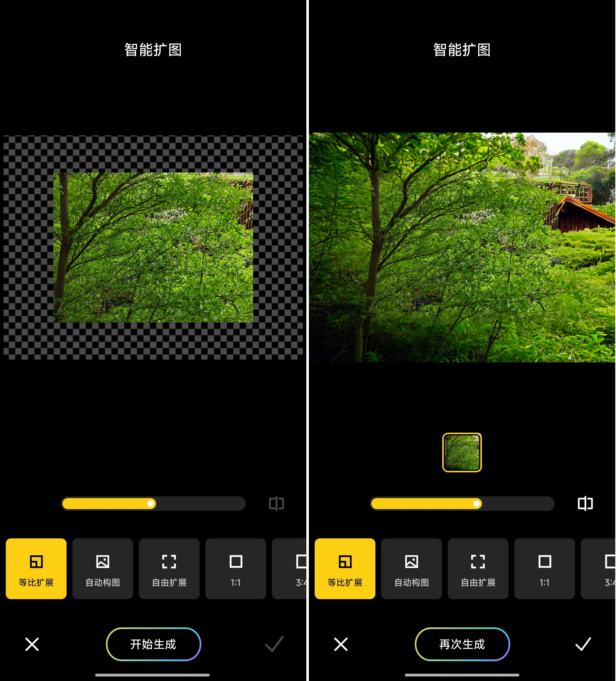This screenshot has height=681, width=616.
Task: Select right panel 1:1 aspect ratio
Action: (544, 568)
